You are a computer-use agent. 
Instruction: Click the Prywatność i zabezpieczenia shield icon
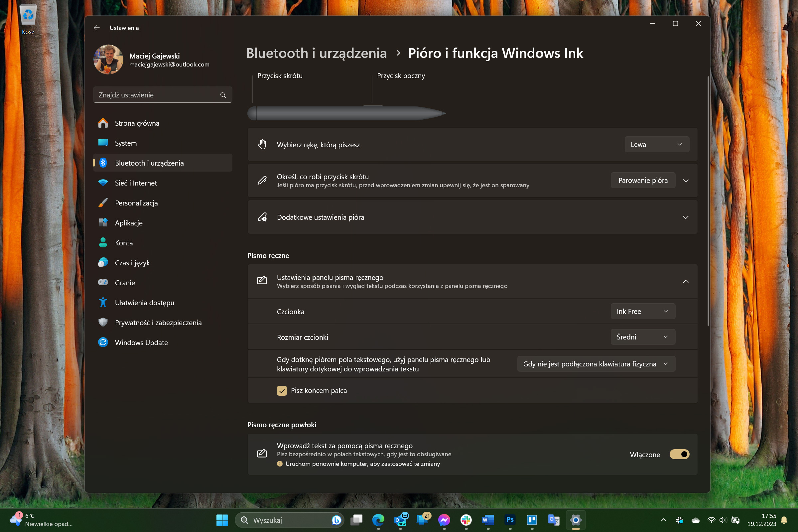pos(103,322)
